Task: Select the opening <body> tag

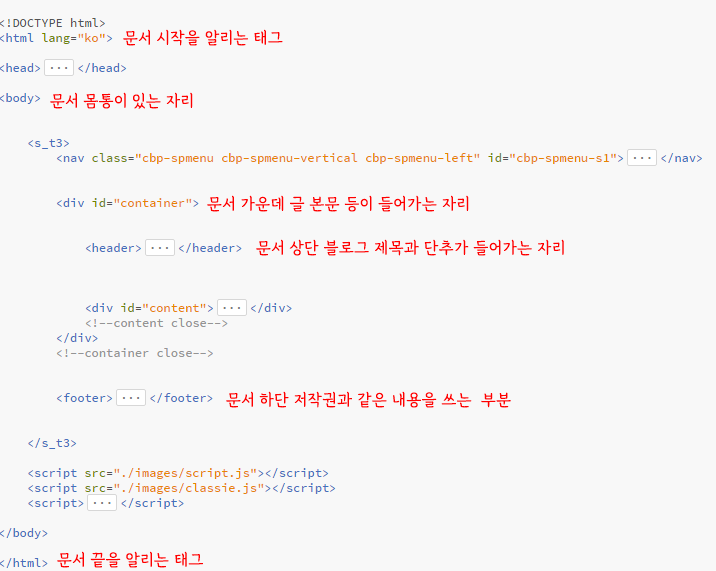Action: (x=21, y=98)
